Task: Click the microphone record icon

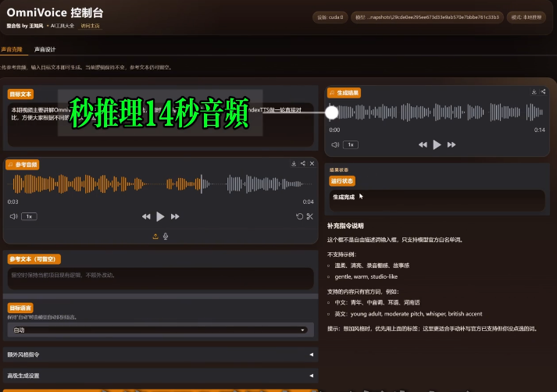Action: 166,236
